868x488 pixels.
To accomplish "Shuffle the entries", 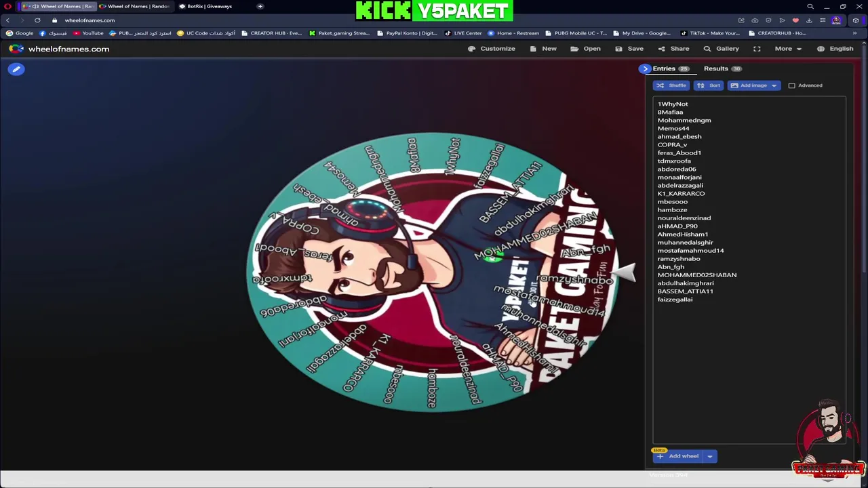I will coord(671,85).
